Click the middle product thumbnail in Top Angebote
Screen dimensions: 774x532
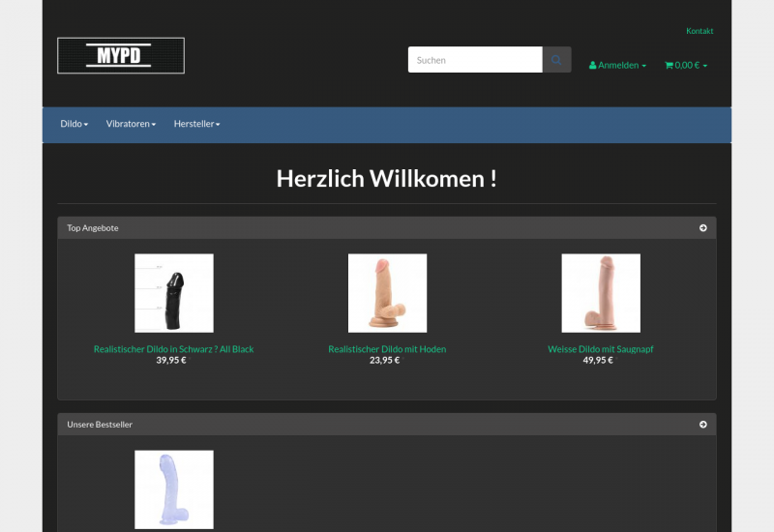pyautogui.click(x=387, y=293)
